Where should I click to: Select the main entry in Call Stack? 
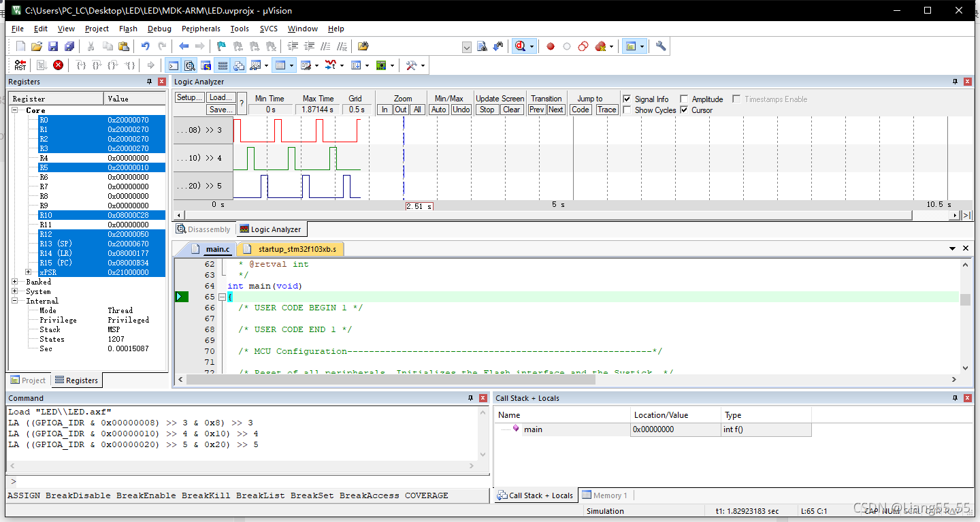[654, 429]
